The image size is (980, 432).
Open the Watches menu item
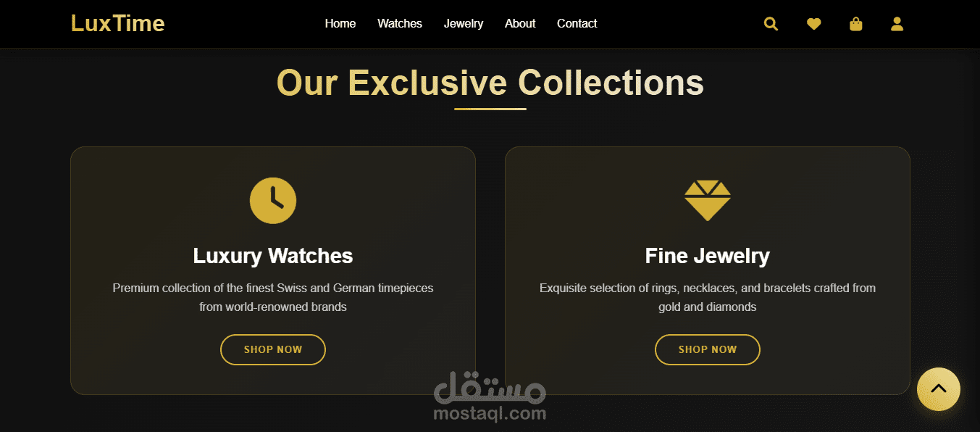pos(400,23)
